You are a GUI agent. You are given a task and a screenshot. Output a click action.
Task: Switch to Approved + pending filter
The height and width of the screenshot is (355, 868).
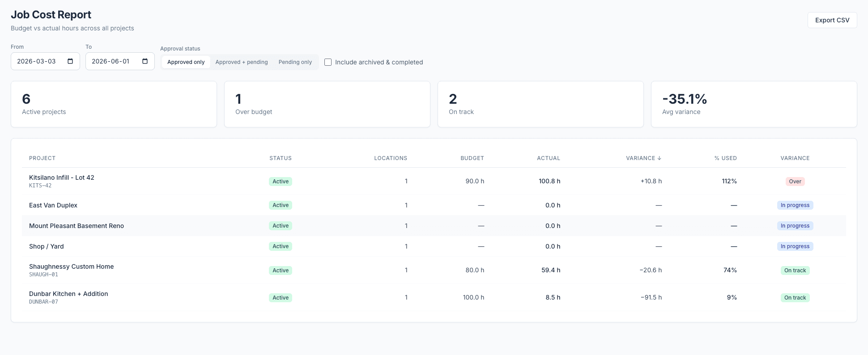[242, 62]
